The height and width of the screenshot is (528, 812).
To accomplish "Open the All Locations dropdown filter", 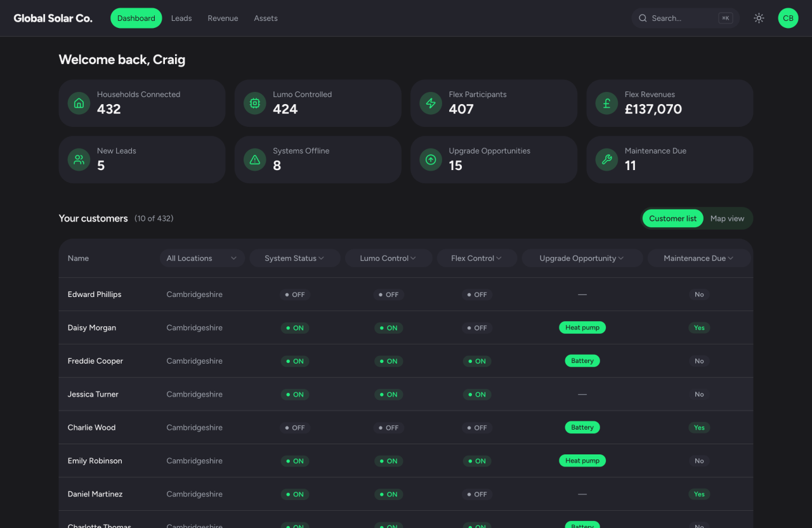I will (x=202, y=258).
